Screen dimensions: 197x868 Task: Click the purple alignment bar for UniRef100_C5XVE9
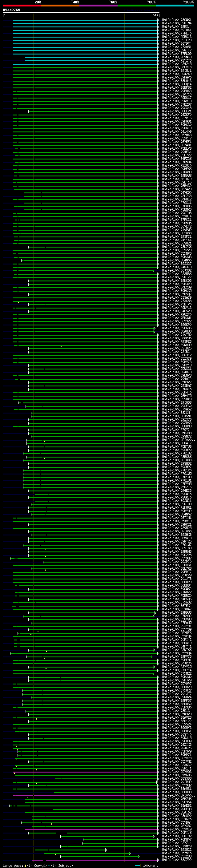(92, 829)
